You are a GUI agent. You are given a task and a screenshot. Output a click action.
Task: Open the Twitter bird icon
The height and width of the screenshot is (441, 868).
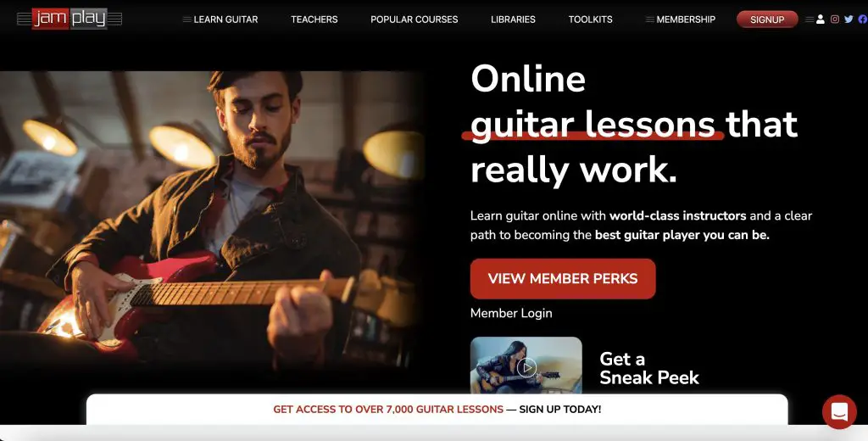[x=849, y=20]
